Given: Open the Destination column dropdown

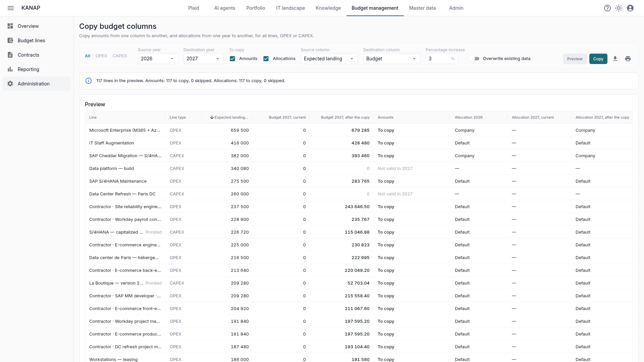Looking at the screenshot, I should (391, 59).
